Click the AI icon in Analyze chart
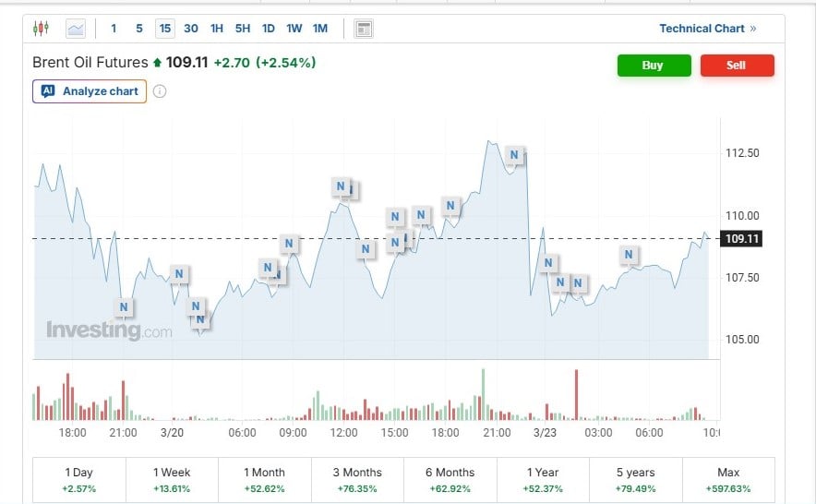Image resolution: width=816 pixels, height=504 pixels. point(48,91)
